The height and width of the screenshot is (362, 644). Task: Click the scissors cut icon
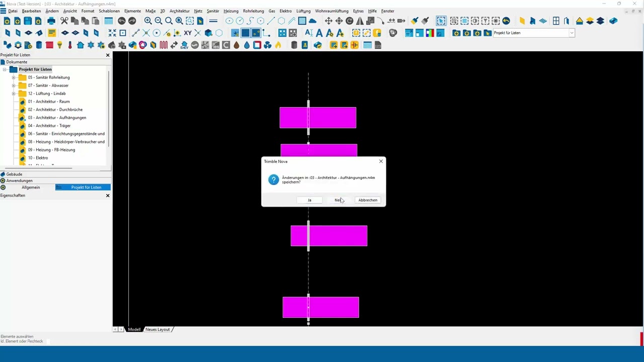click(64, 21)
